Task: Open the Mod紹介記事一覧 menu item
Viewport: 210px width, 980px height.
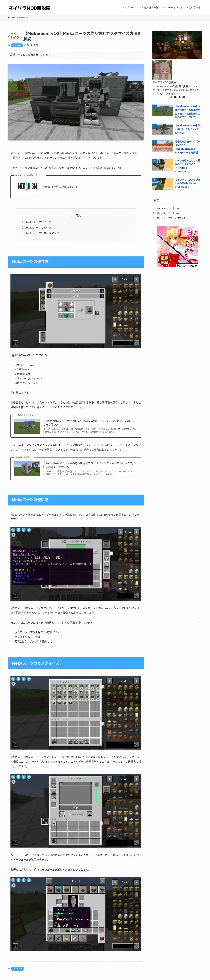Action: [x=149, y=8]
